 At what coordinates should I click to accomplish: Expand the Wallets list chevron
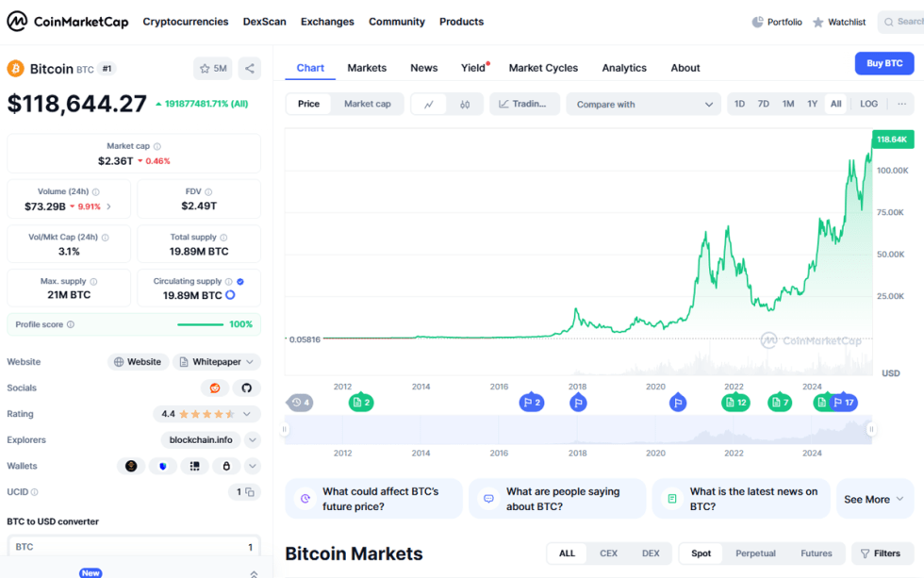pyautogui.click(x=251, y=466)
